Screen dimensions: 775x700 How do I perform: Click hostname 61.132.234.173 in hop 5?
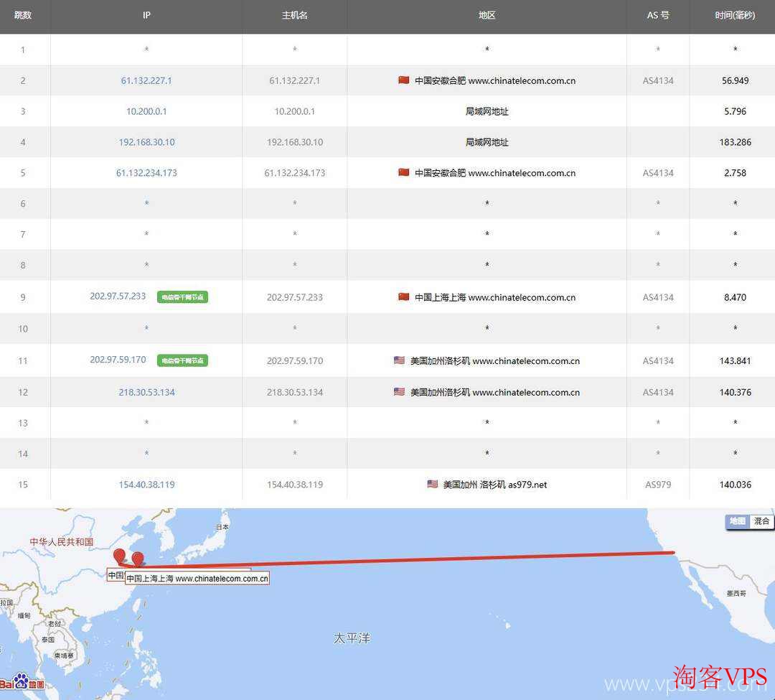295,172
